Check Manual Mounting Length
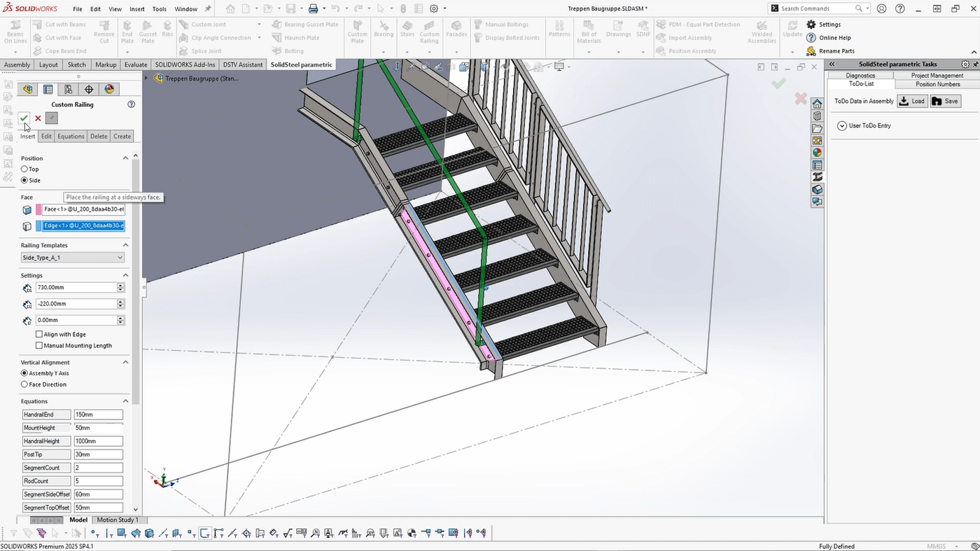The image size is (980, 551). (39, 345)
